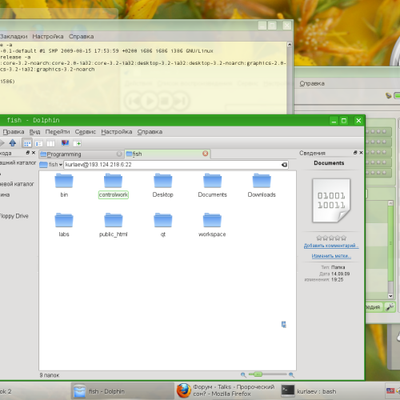Open Справка menu in right background window
The width and height of the screenshot is (400, 400).
pos(312,83)
